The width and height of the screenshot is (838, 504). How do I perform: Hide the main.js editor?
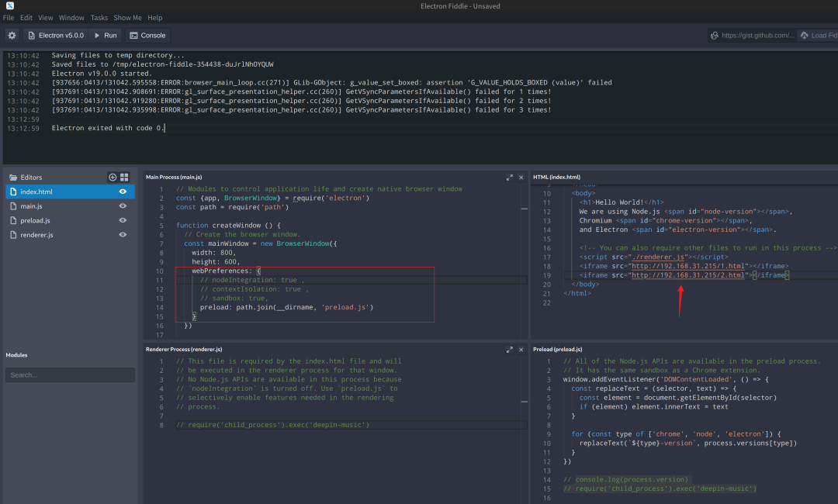coord(123,206)
